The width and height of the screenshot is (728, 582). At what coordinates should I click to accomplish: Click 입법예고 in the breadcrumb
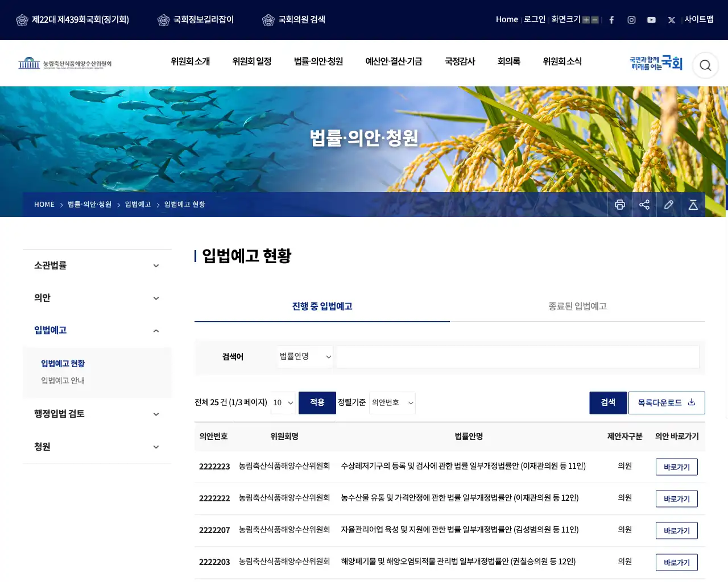tap(138, 205)
